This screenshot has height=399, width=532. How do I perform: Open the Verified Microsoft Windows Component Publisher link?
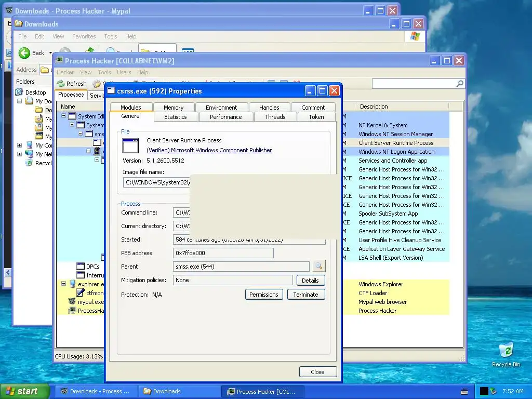pyautogui.click(x=209, y=150)
